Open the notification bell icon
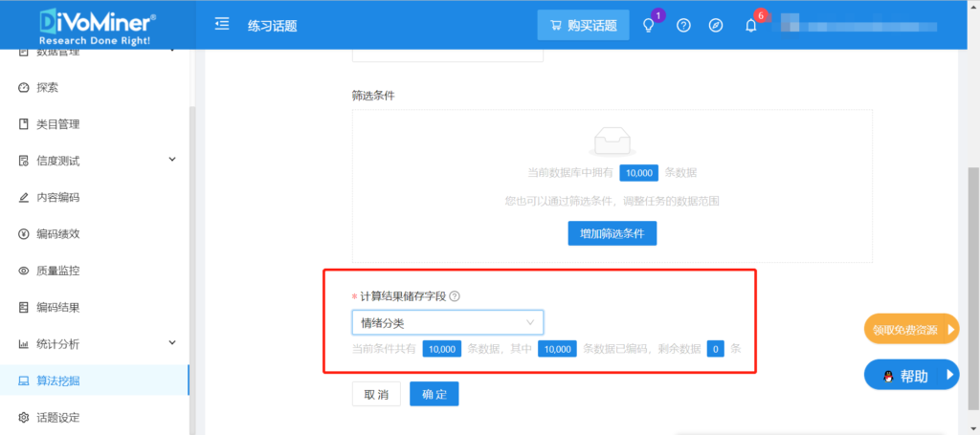Image resolution: width=980 pixels, height=435 pixels. [751, 26]
